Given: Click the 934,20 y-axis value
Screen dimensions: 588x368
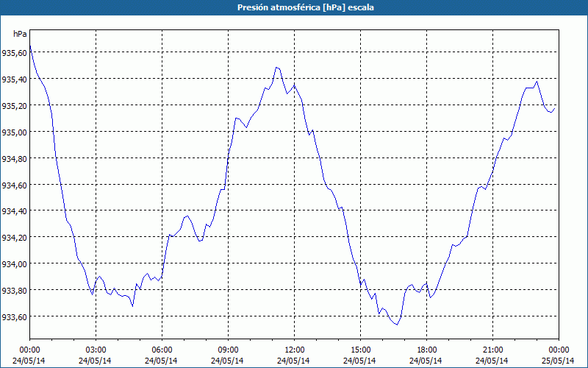Looking at the screenshot, I should (x=15, y=238).
